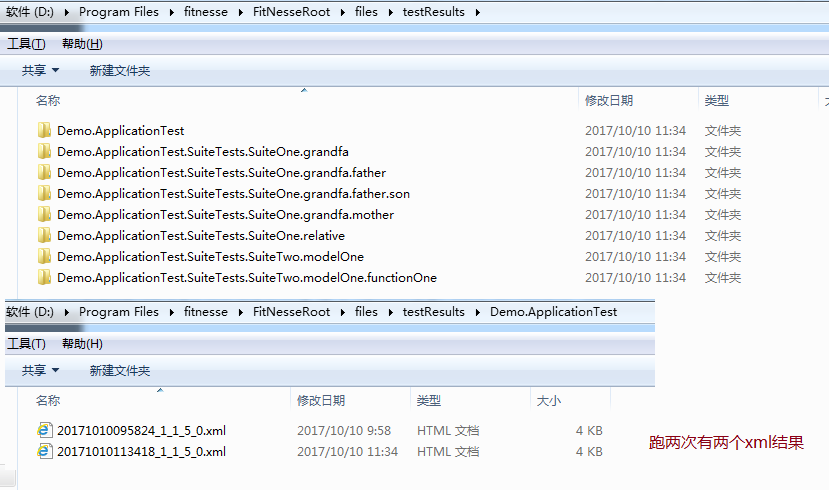Sort by 名称 column in top window

[48, 100]
